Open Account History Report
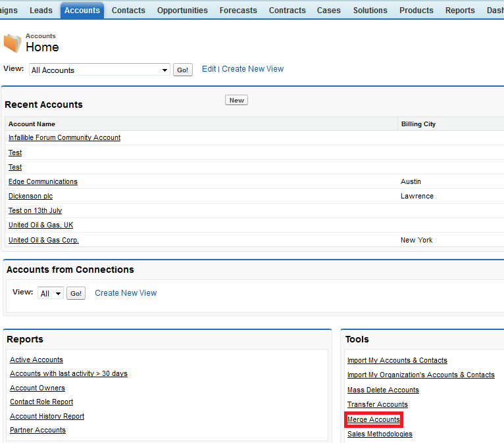 [47, 416]
